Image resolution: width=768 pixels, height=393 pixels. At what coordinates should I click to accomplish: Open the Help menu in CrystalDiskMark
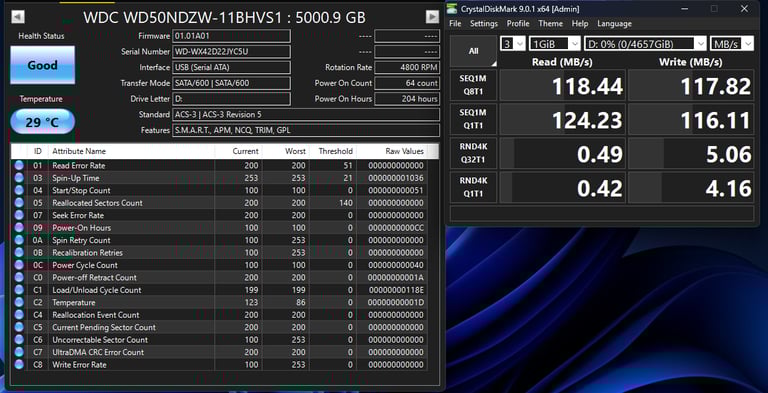(580, 24)
